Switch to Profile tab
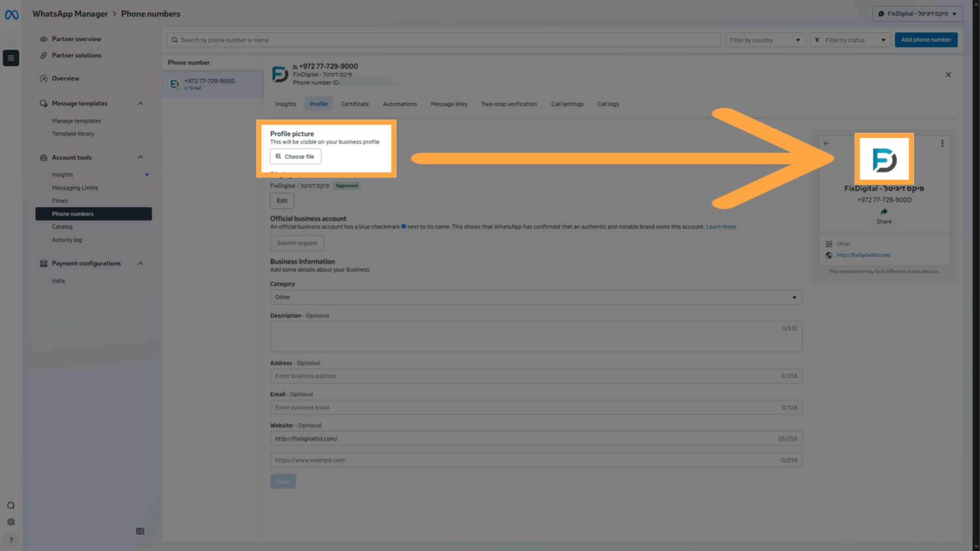This screenshot has height=551, width=980. coord(318,104)
